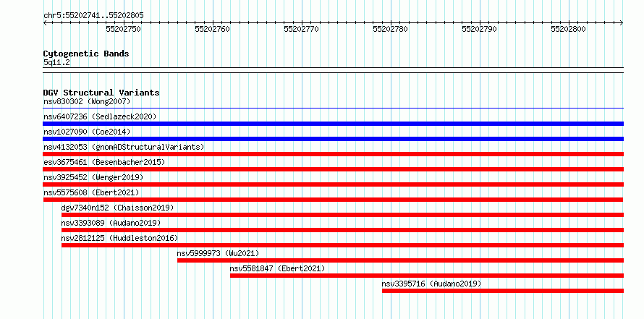This screenshot has width=644, height=319.
Task: Click the 5q11.2 cytogenetic band bar
Action: point(333,70)
